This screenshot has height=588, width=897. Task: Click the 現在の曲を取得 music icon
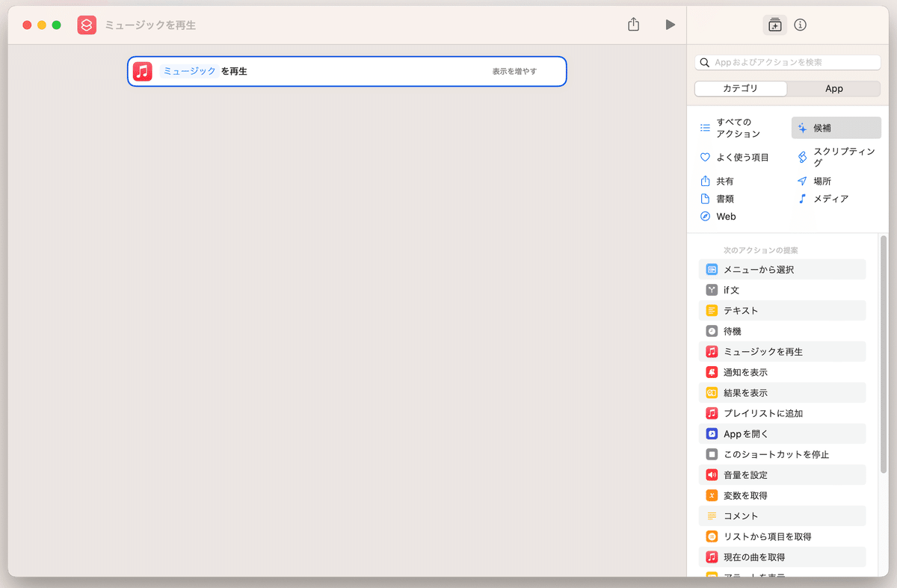[712, 557]
